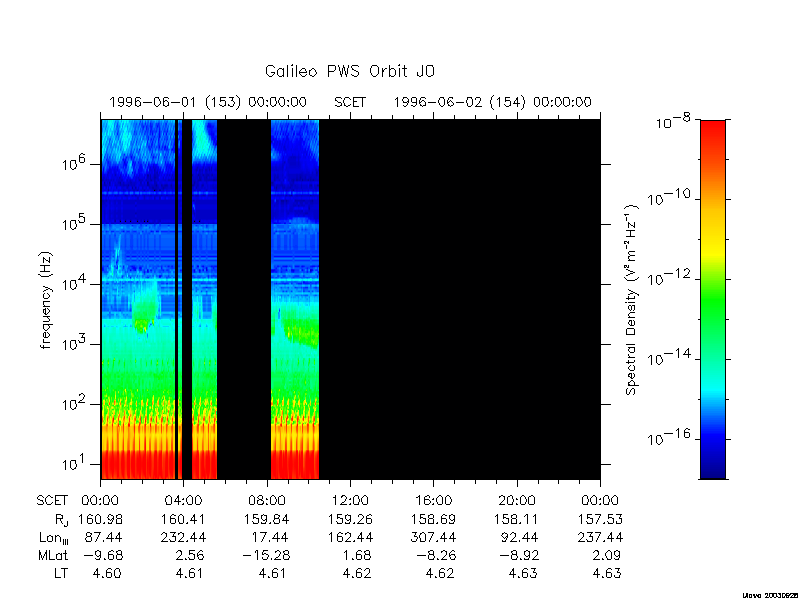
Task: Click the "frequency (Hz)" axis label
Action: 46,300
